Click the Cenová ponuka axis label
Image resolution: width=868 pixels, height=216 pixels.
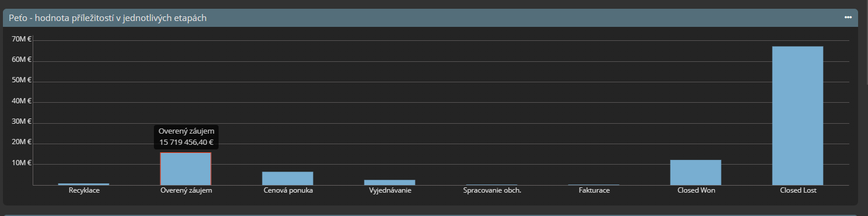click(x=288, y=190)
